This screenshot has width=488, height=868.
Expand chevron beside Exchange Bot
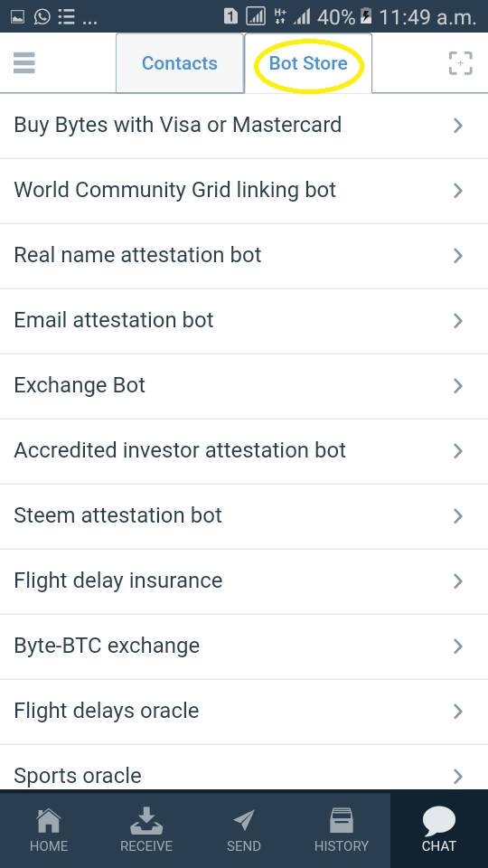[x=457, y=386]
